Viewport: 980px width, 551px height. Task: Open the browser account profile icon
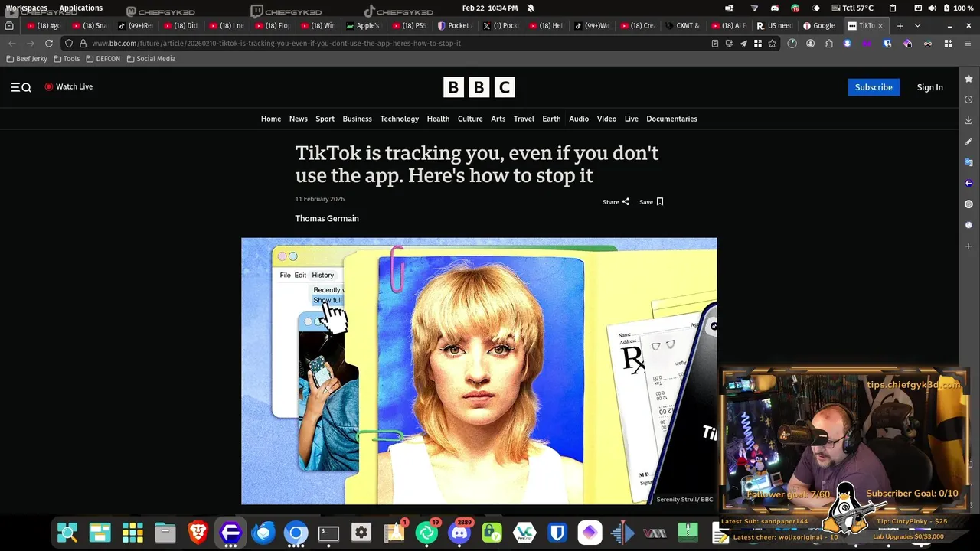point(810,44)
